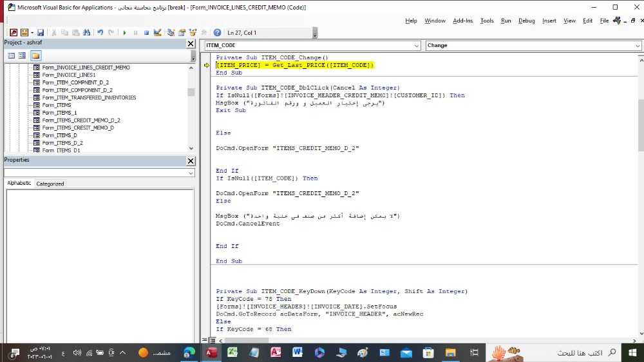Click the Break pause icon
The width and height of the screenshot is (644, 362).
point(135,32)
